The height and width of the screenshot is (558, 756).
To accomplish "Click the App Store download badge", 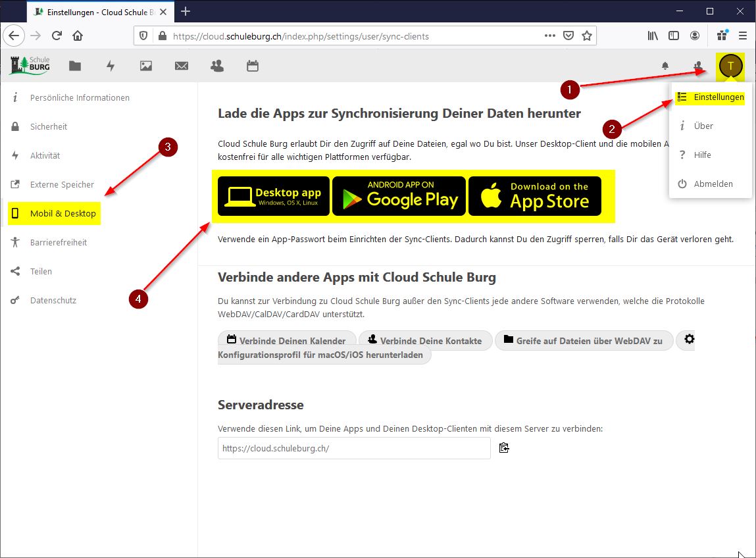I will (x=534, y=196).
